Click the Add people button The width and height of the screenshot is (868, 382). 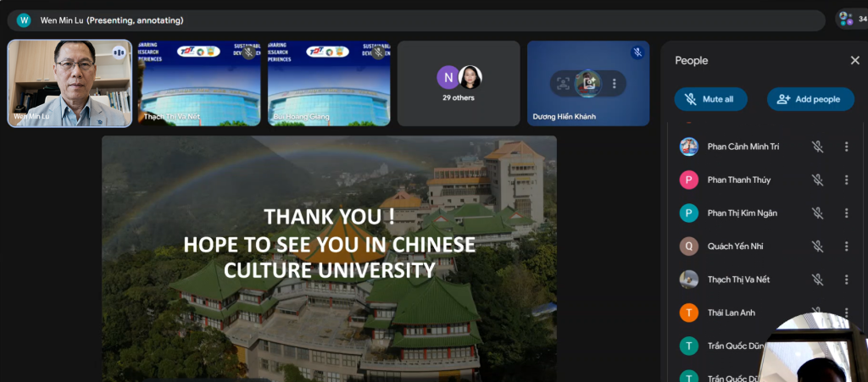(810, 99)
